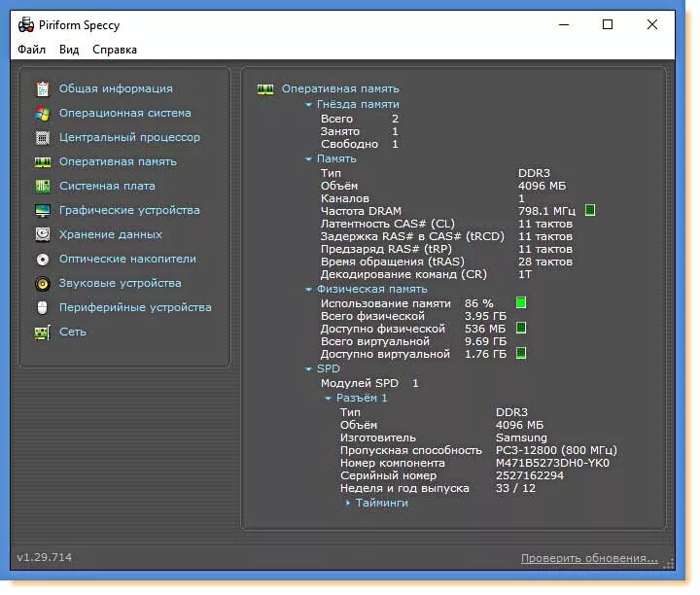Click the Samsung manufacturer value

[x=521, y=437]
